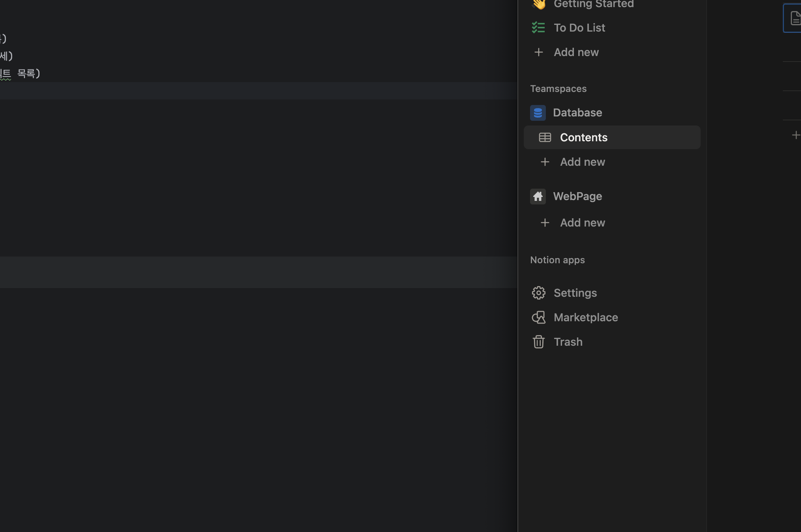Expand the Database teamspace

[577, 113]
